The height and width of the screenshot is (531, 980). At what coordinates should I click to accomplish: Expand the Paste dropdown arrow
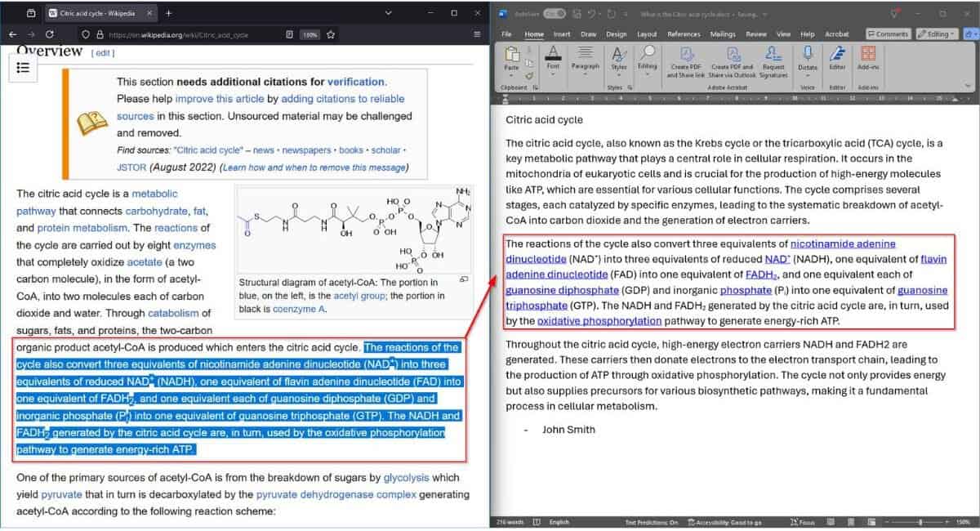[511, 75]
